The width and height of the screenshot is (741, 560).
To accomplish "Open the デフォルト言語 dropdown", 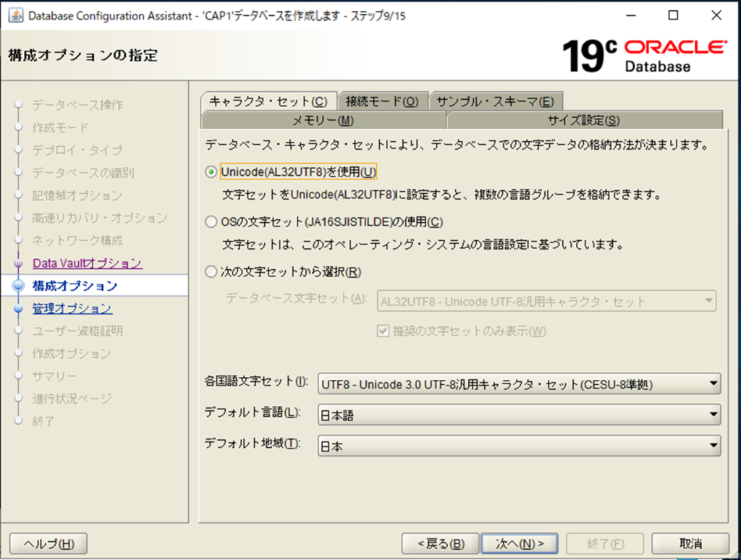I will (x=519, y=415).
